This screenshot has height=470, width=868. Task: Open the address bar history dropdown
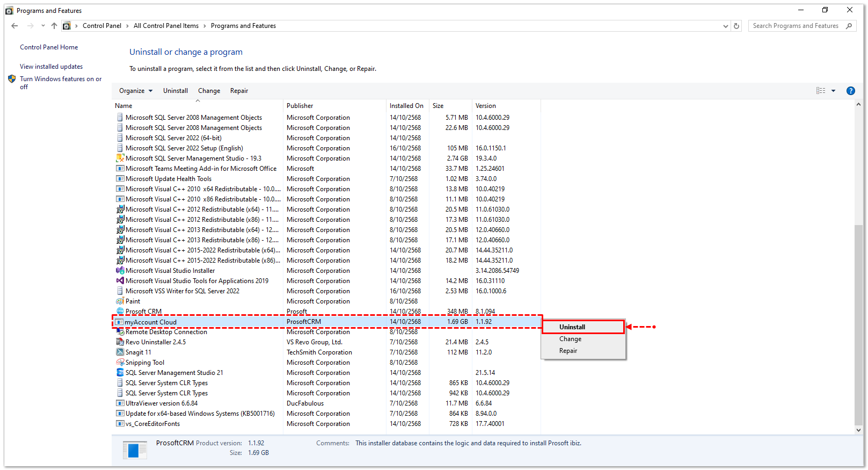coord(726,26)
